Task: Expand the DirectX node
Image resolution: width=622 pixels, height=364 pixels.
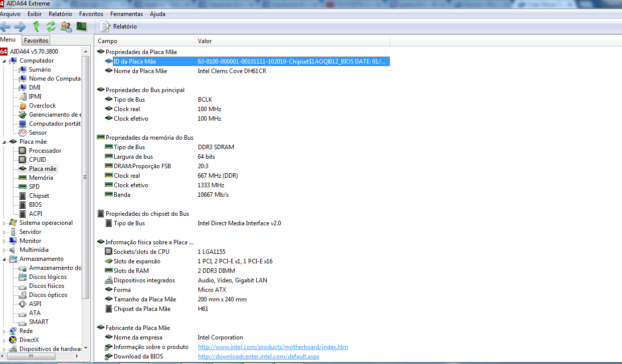Action: pos(5,340)
